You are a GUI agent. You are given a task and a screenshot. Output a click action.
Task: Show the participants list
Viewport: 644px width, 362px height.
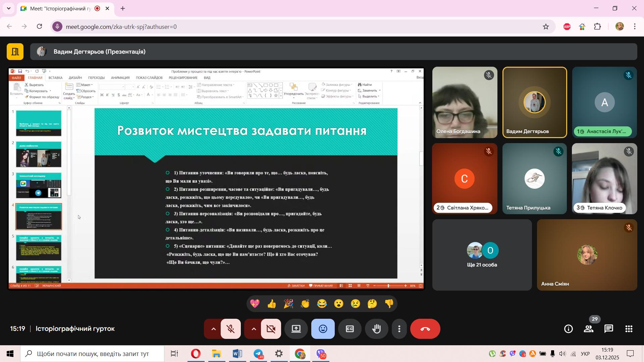point(589,329)
